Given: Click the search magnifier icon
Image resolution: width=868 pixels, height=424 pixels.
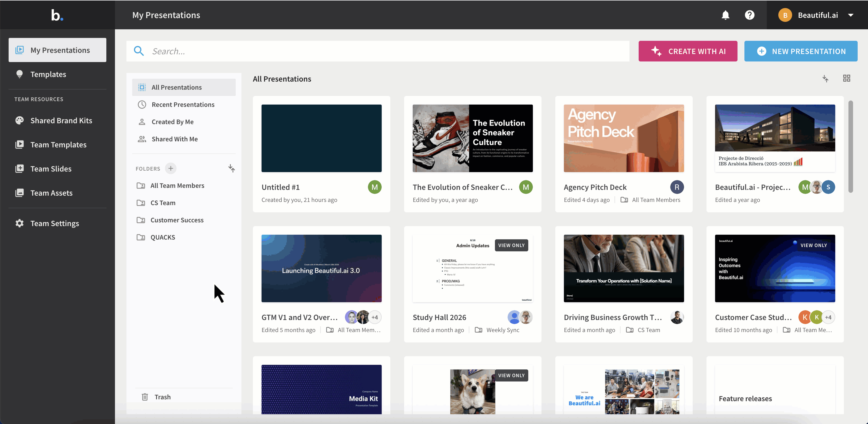Looking at the screenshot, I should (x=139, y=51).
